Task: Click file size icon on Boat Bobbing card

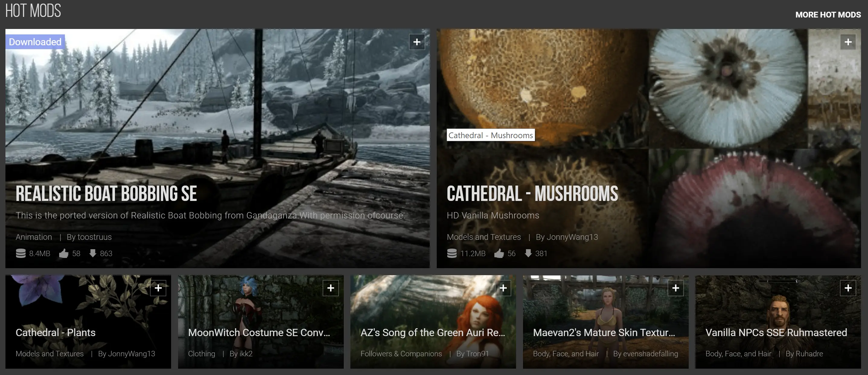Action: [x=21, y=253]
